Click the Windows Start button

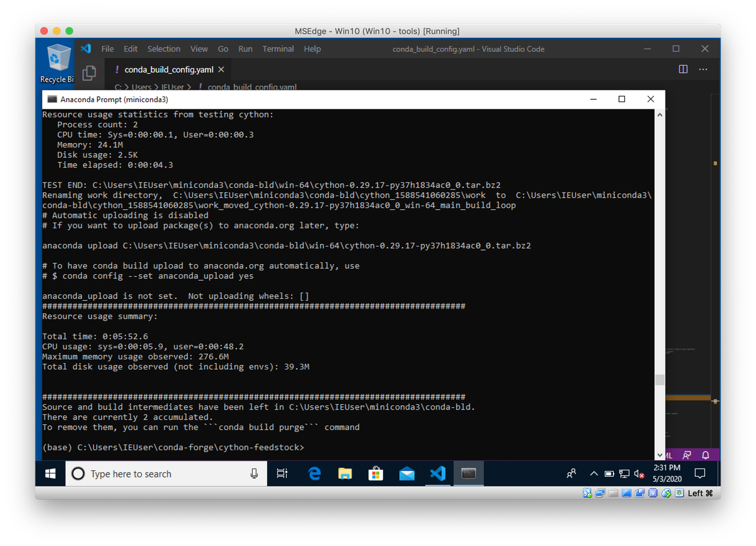(50, 473)
